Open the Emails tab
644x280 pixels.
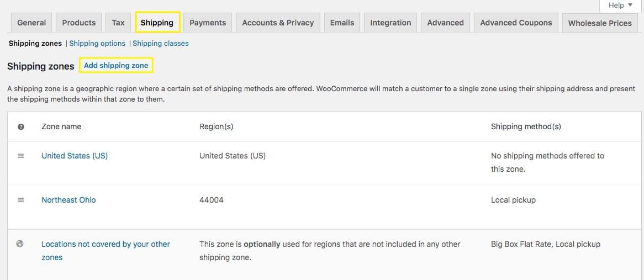[342, 23]
